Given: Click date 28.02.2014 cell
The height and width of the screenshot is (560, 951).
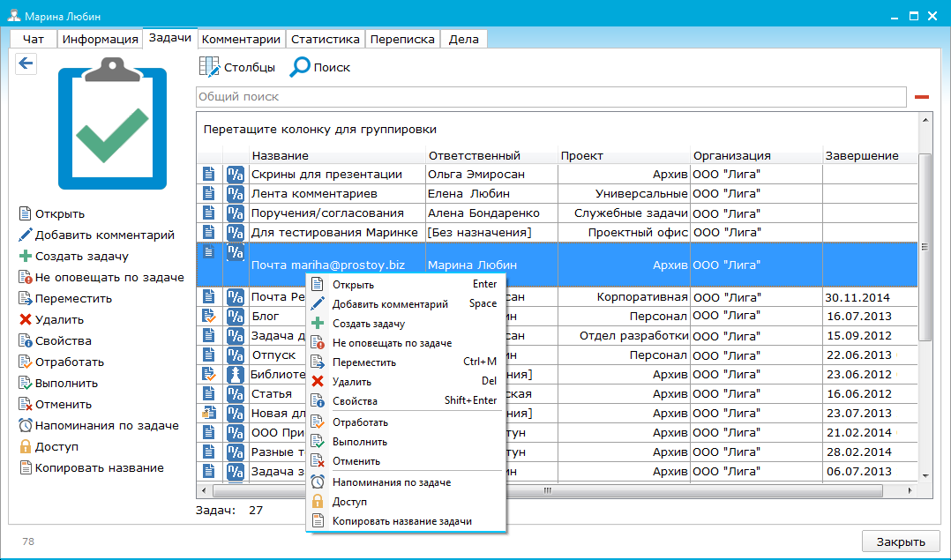Looking at the screenshot, I should (x=870, y=452).
